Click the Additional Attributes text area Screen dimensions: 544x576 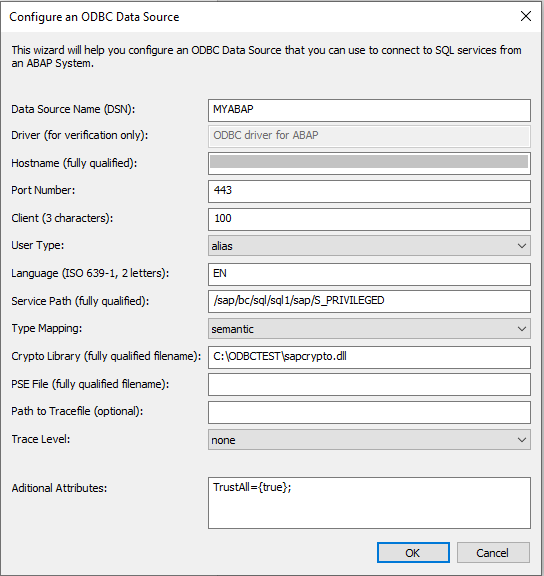point(369,503)
